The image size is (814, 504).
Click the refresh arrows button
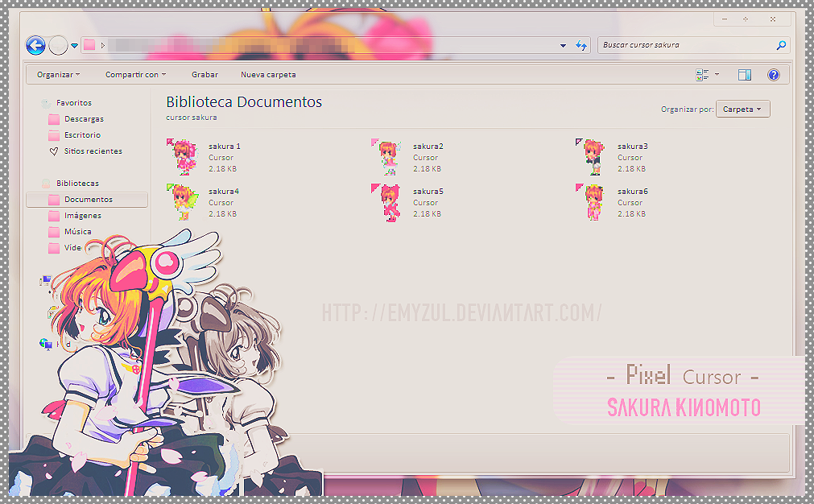[x=581, y=46]
